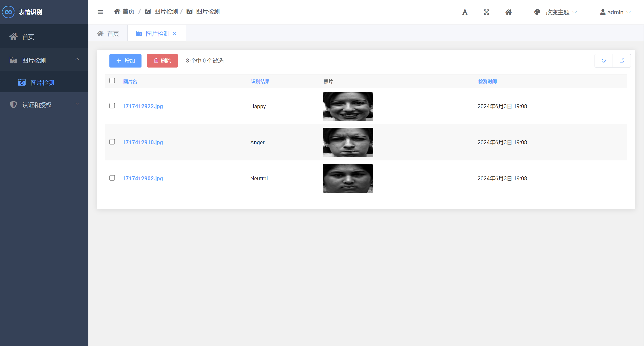Click the fullscreen/expand icon in top bar
Viewport: 644px width, 346px height.
click(486, 12)
